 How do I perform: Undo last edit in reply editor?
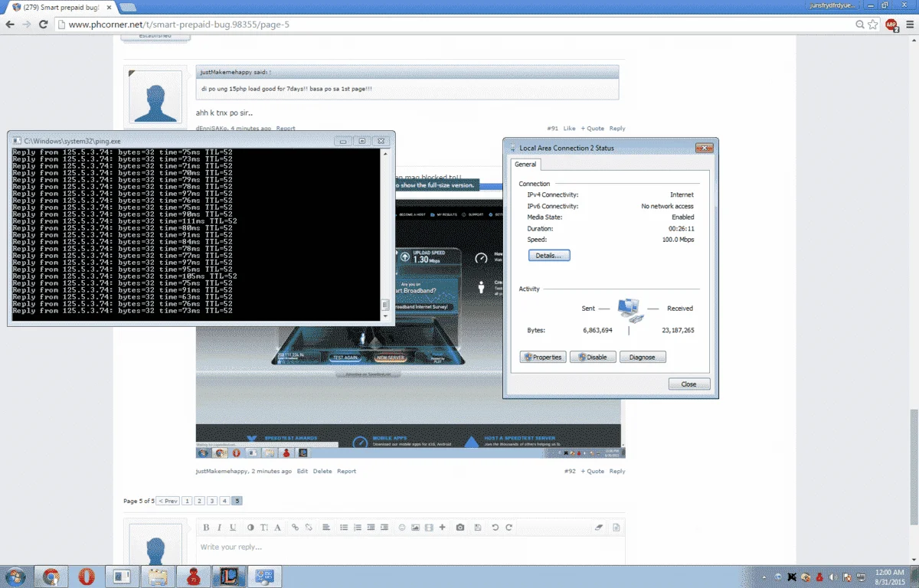495,528
